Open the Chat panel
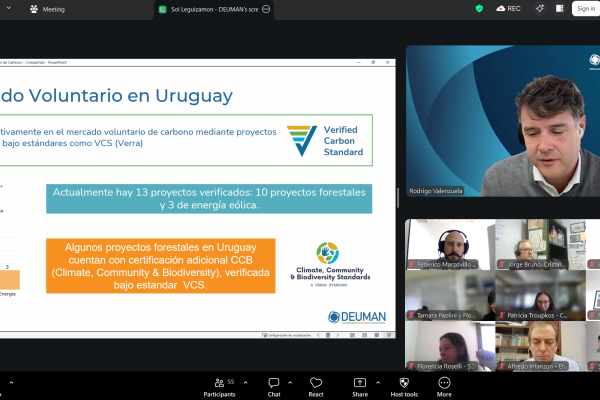Screen dimensions: 600x400 click(274, 387)
